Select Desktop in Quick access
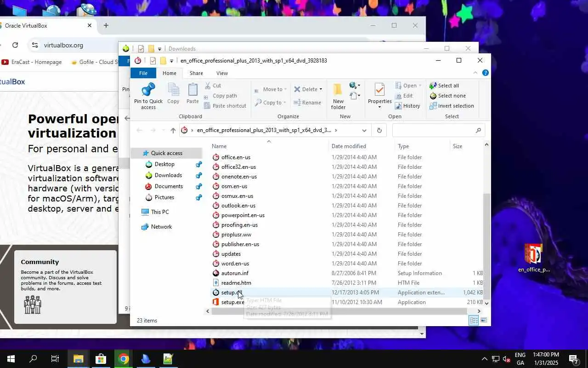The width and height of the screenshot is (588, 368). (164, 164)
